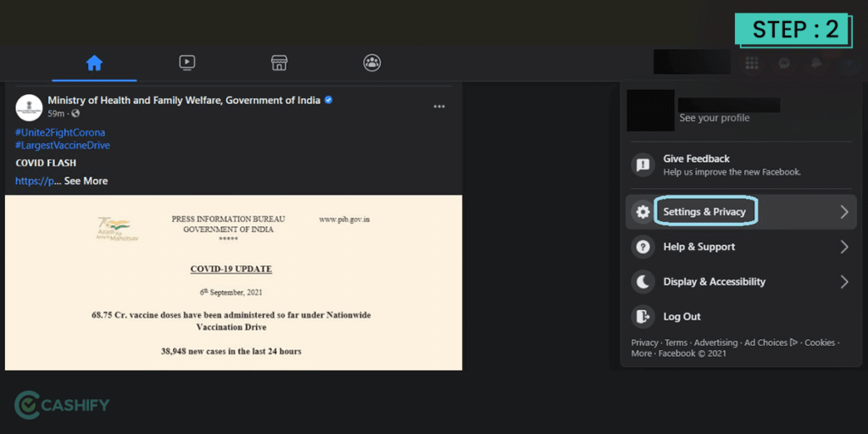Click the #LargestVaccineDrive hashtag

(63, 146)
